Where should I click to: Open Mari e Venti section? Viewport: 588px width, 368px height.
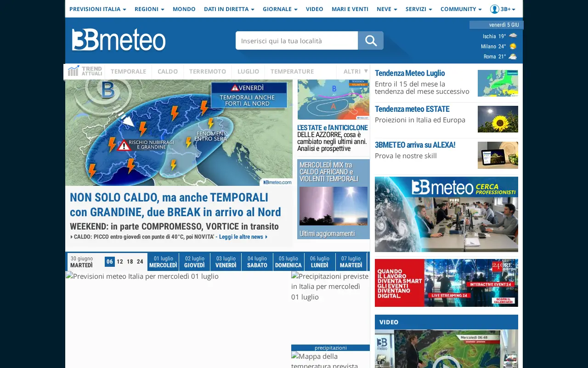[x=350, y=9]
